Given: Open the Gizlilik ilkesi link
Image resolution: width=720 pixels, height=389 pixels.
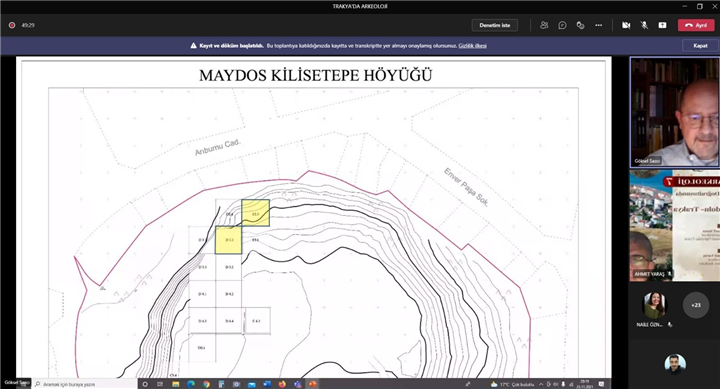Looking at the screenshot, I should click(472, 45).
